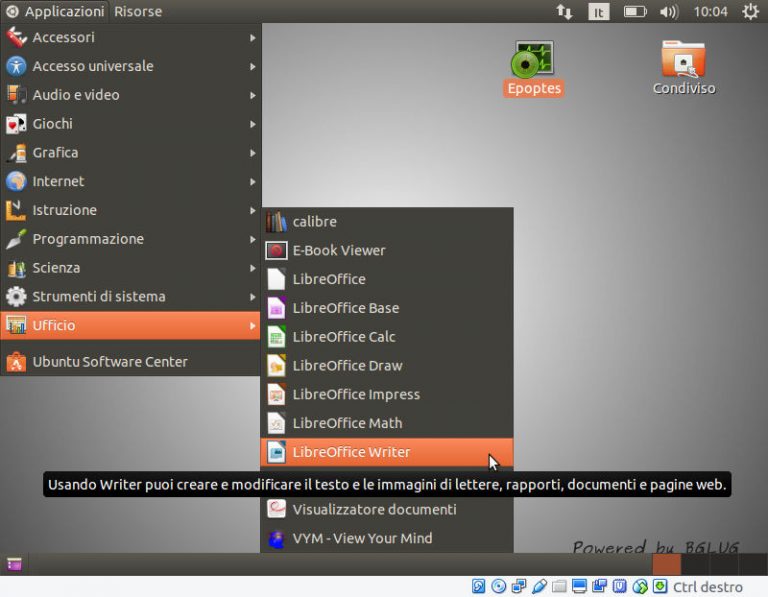Open the Grafica category

(x=131, y=153)
